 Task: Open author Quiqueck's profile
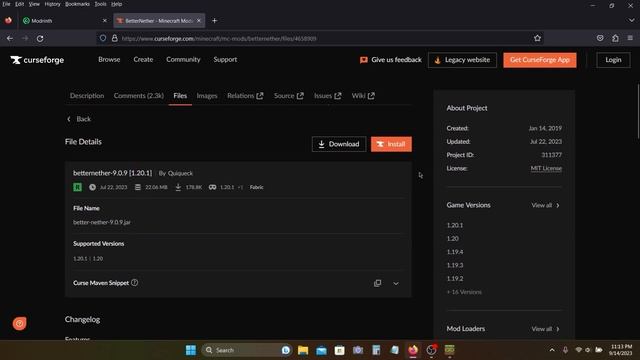coord(180,173)
